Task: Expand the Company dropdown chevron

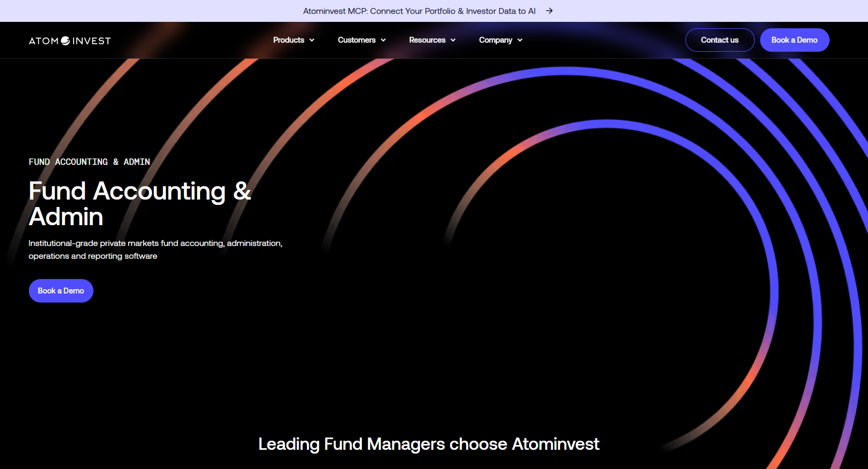Action: (520, 40)
